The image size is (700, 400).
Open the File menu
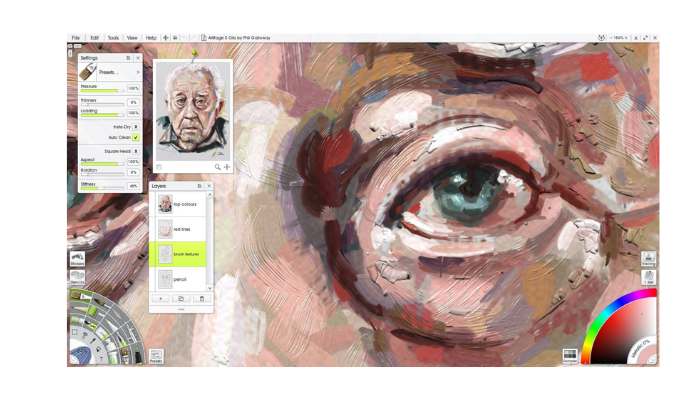point(76,38)
